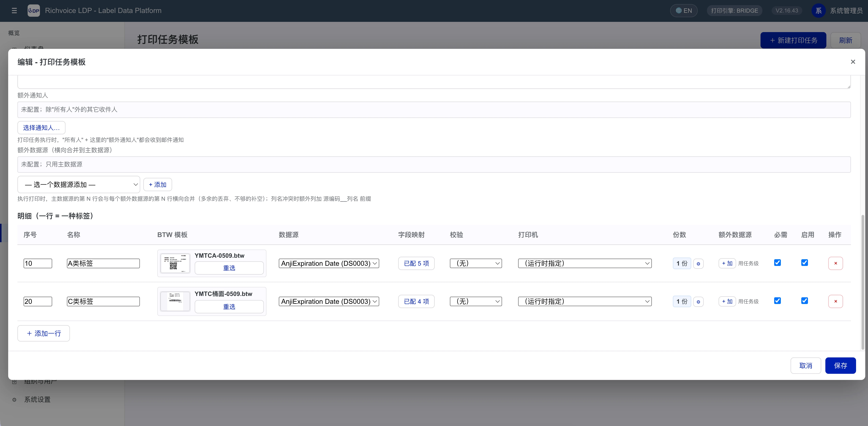
Task: Open the 校验 dropdown for C类标签 row
Action: (x=476, y=302)
